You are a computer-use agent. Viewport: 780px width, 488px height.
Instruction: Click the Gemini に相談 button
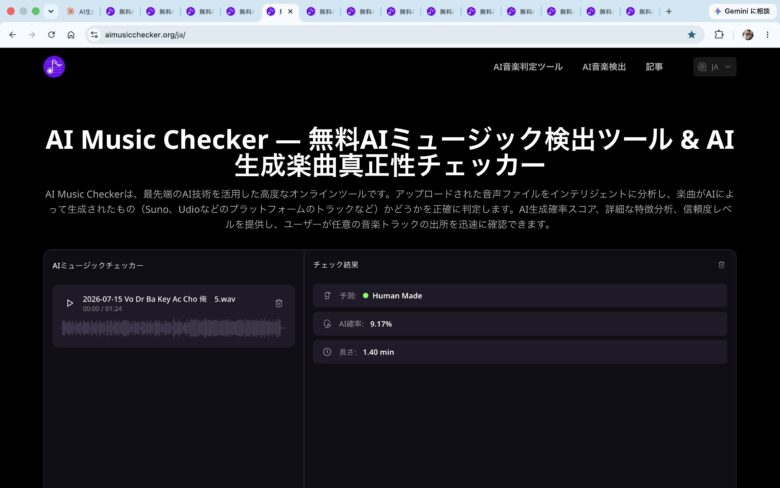742,11
